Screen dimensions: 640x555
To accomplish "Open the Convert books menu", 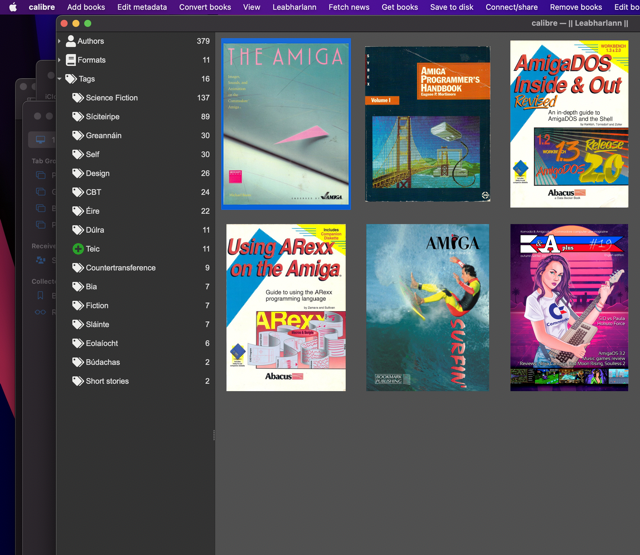I will pyautogui.click(x=205, y=7).
